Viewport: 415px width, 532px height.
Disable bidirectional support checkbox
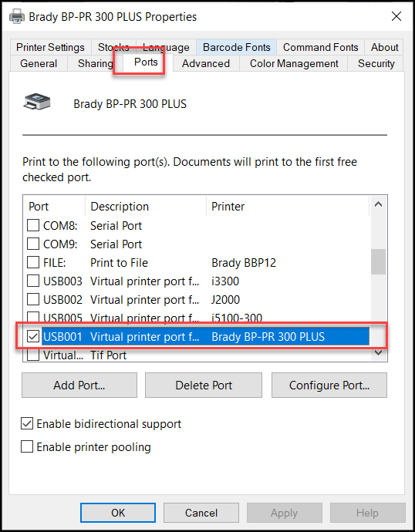[x=27, y=424]
